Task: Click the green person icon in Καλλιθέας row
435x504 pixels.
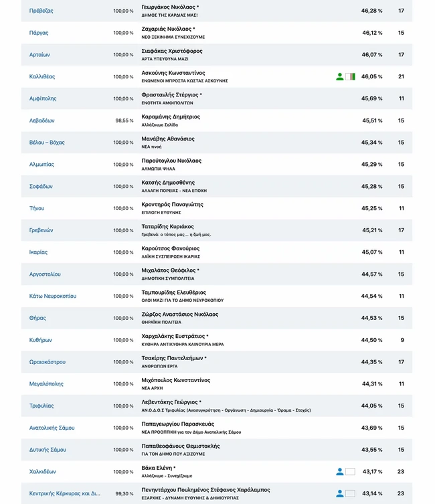Action: pos(340,77)
